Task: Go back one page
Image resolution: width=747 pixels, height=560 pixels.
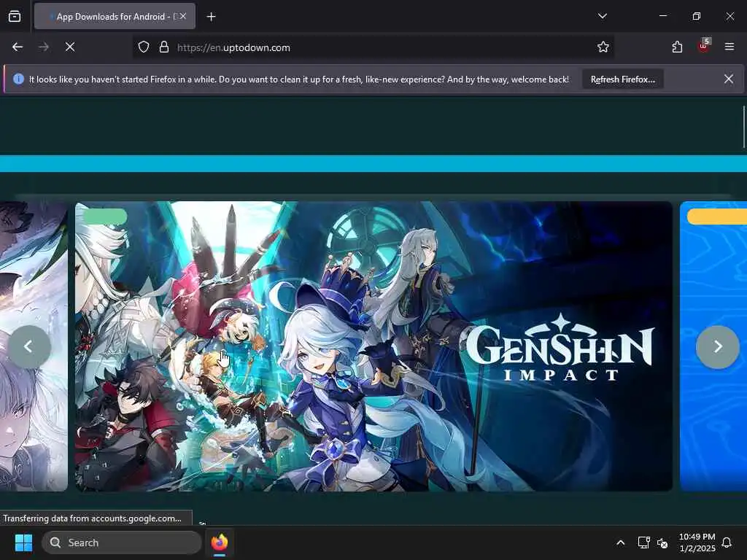Action: click(18, 47)
